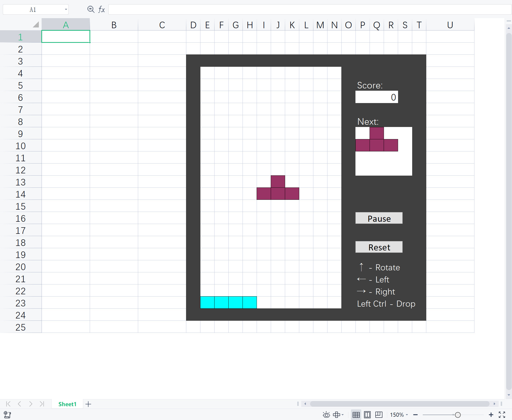Screen dimensions: 512x420
Task: Select column C header
Action: pyautogui.click(x=162, y=25)
